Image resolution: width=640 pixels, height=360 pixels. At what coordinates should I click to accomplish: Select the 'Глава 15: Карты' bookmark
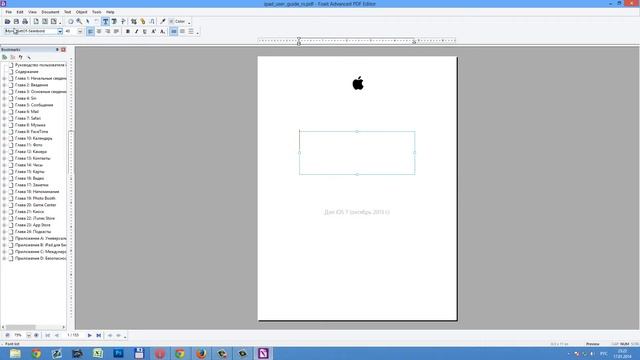[29, 172]
